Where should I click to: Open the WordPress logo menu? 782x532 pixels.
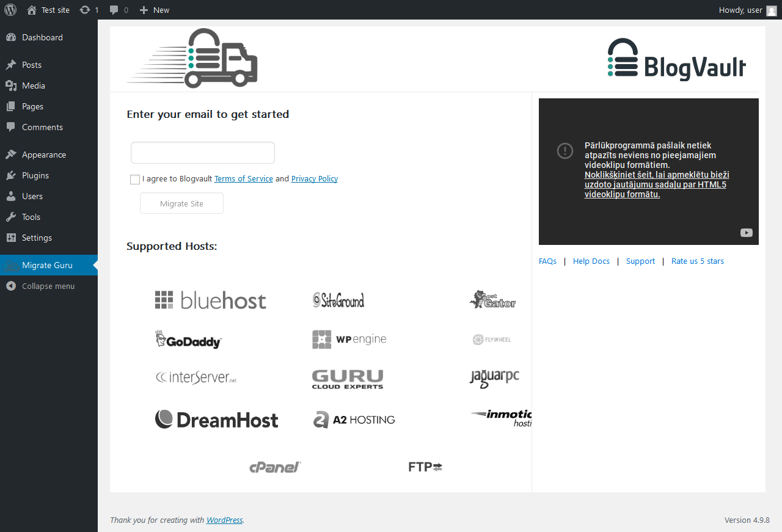[10, 10]
